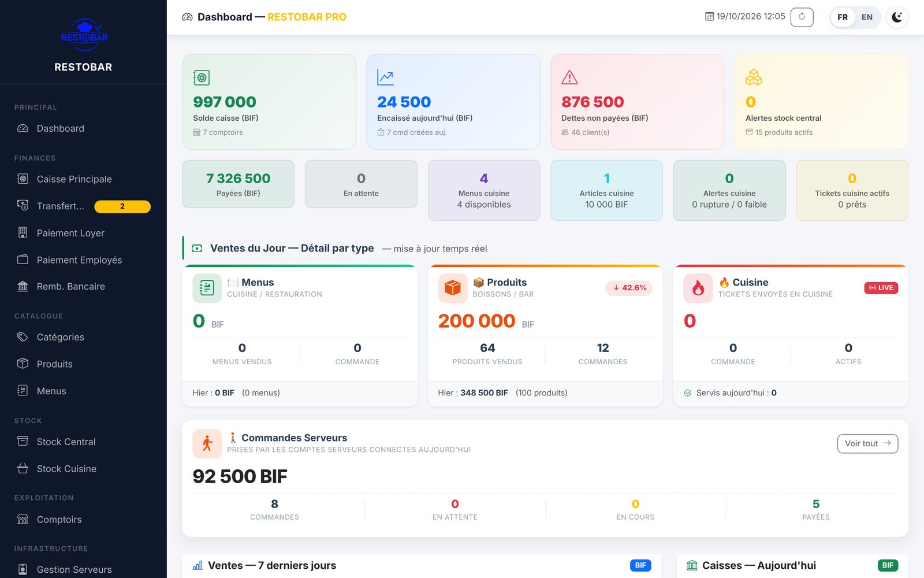
Task: Click Hier : 348 500 BIF text
Action: click(x=473, y=393)
